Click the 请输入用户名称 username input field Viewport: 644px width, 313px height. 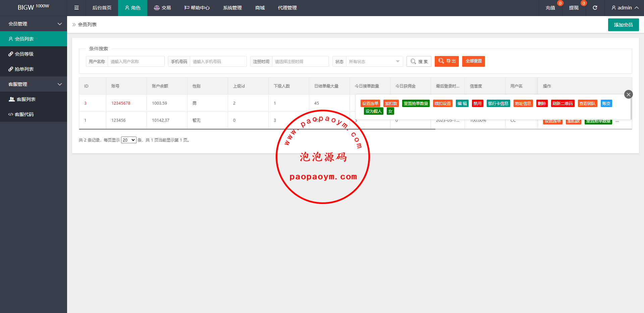[x=136, y=61]
